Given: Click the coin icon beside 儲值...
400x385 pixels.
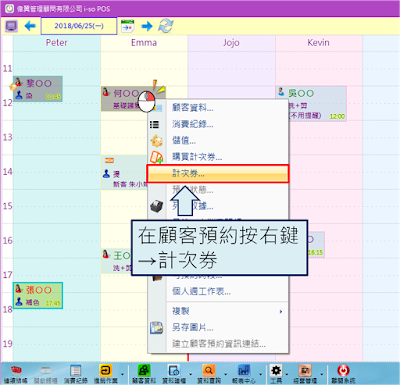Looking at the screenshot, I should (156, 141).
